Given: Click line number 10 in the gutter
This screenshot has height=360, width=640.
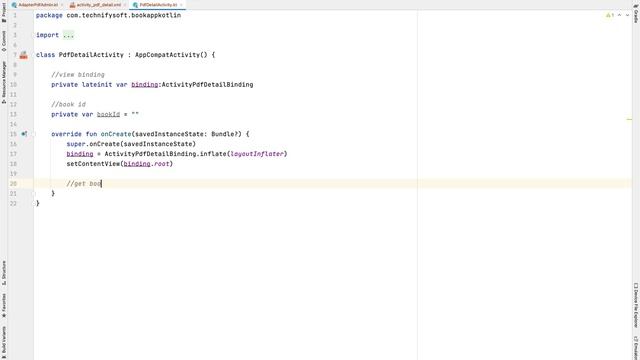Looking at the screenshot, I should pyautogui.click(x=13, y=84).
